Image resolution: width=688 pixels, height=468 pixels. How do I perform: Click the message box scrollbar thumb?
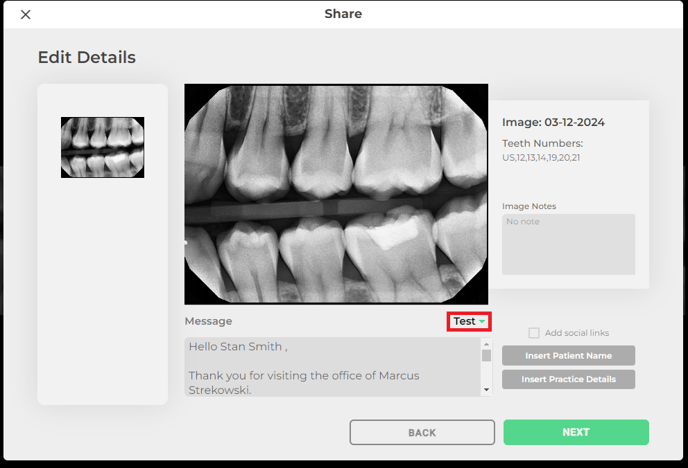coord(486,355)
